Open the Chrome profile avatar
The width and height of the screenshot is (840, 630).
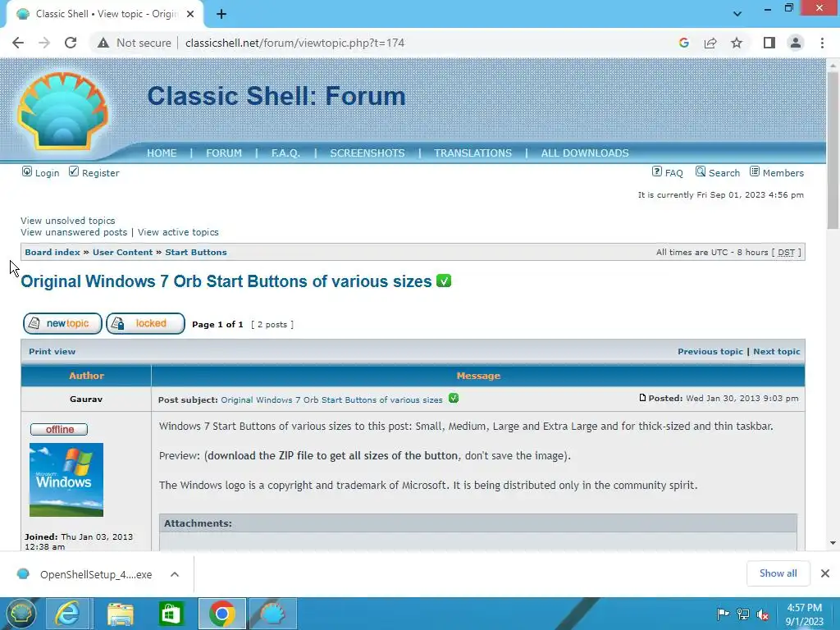pyautogui.click(x=796, y=43)
